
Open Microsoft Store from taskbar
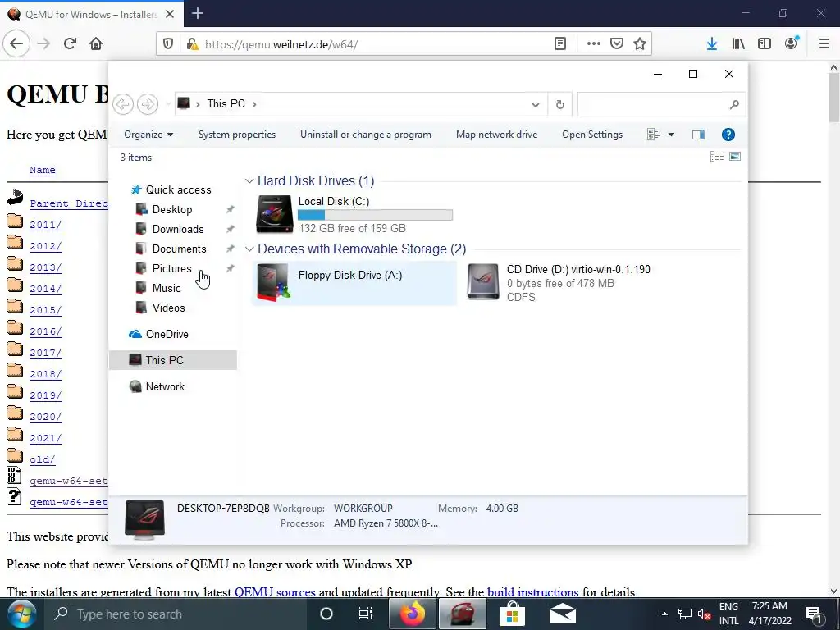(512, 614)
